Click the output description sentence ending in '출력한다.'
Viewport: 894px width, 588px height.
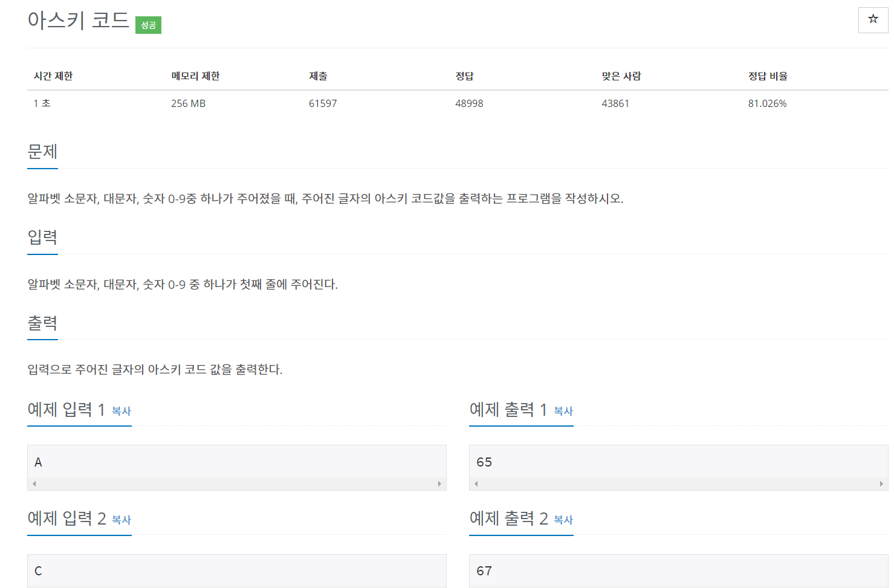pyautogui.click(x=155, y=370)
